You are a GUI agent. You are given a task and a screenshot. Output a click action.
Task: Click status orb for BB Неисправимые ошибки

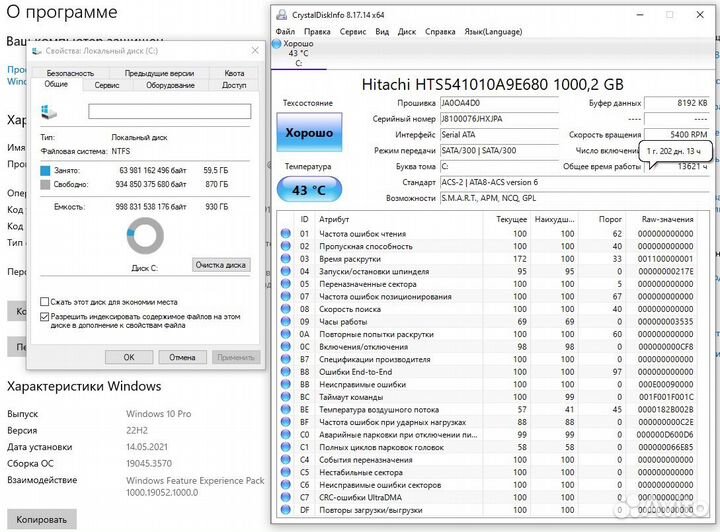point(286,384)
